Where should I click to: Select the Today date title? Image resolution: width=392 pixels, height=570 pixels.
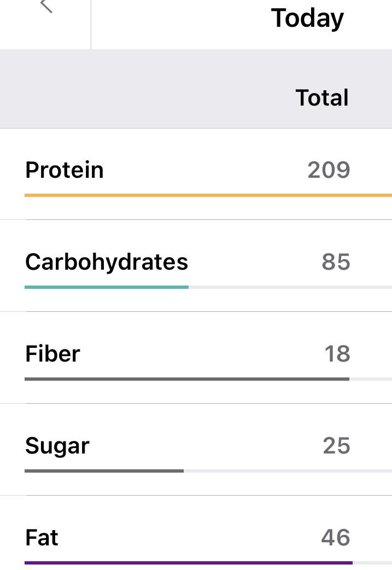tap(307, 19)
